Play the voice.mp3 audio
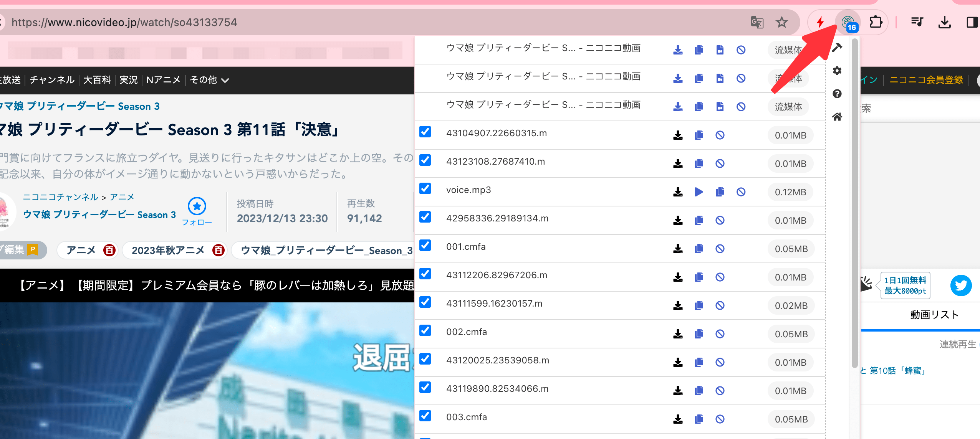Viewport: 980px width, 439px height. click(699, 192)
